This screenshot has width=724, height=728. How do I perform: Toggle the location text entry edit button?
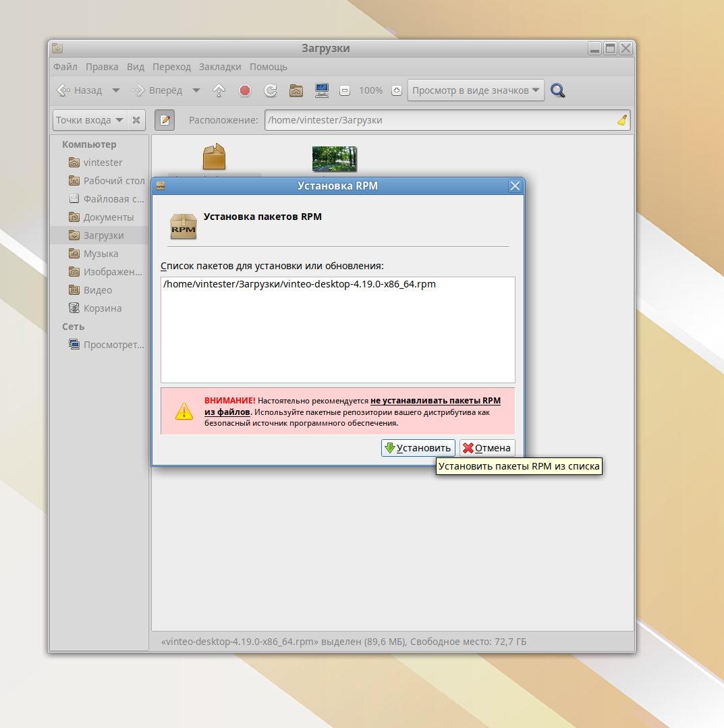pos(165,120)
